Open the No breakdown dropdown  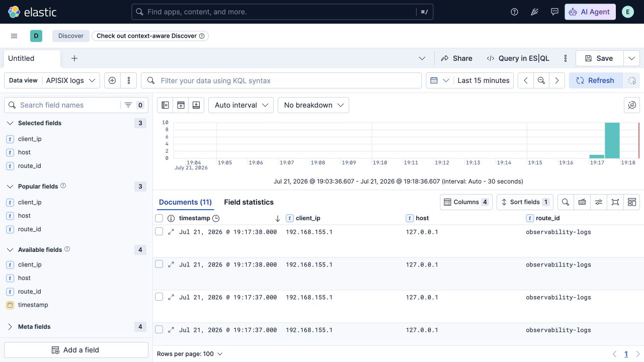point(313,105)
